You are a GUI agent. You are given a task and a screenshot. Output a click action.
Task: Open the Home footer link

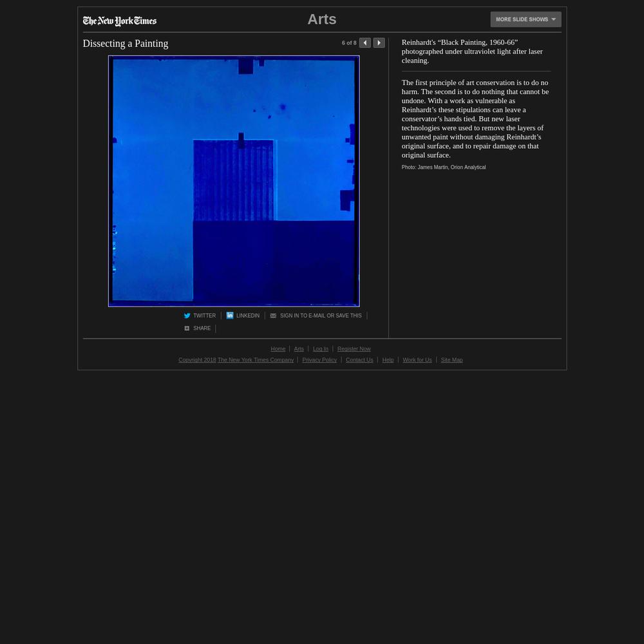click(x=278, y=348)
